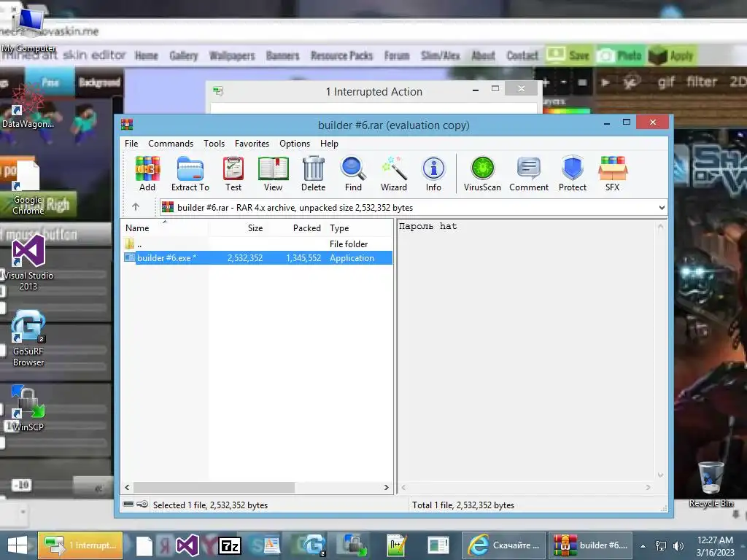
Task: Open Visual Studio taskbar icon
Action: click(187, 545)
